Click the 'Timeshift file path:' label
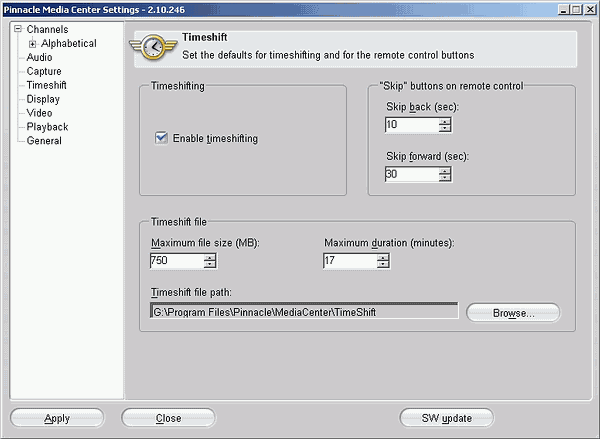Screen dimensions: 600x439 coord(191,292)
